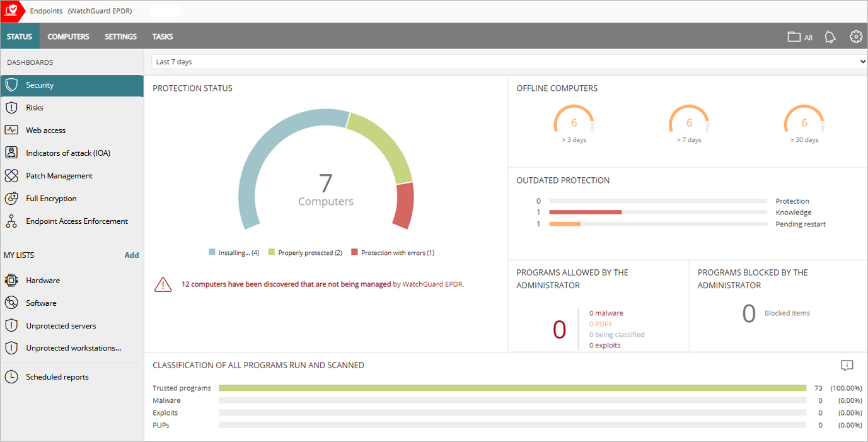Open the general settings gear
Image resolution: width=868 pixels, height=442 pixels.
point(855,37)
